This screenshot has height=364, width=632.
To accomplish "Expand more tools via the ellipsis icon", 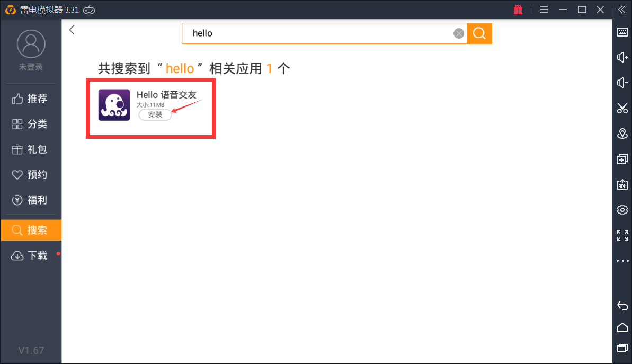I will click(622, 260).
